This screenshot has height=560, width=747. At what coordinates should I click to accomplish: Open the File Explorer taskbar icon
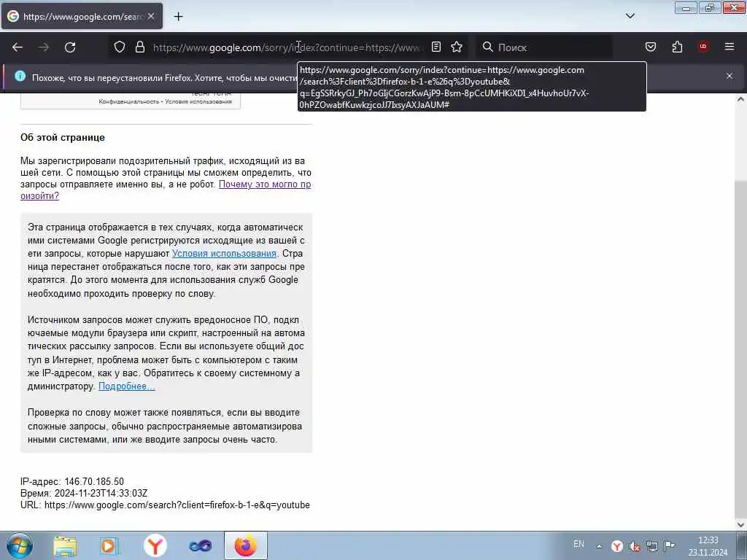[65, 545]
